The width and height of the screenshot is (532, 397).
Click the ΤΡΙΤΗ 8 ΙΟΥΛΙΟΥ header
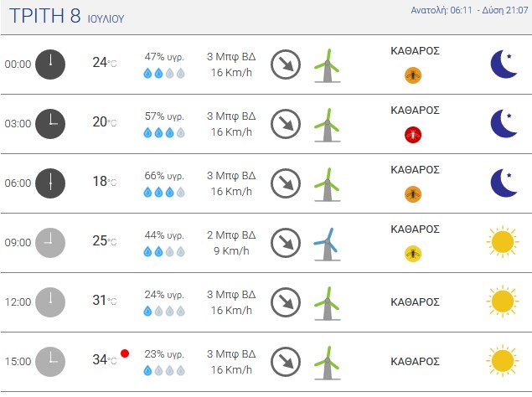coord(67,16)
